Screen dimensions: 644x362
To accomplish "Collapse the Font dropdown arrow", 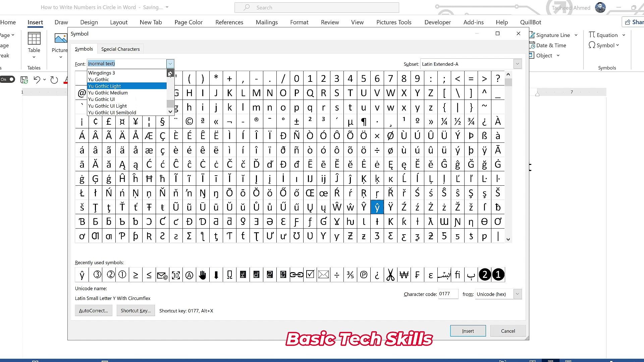I will click(170, 64).
